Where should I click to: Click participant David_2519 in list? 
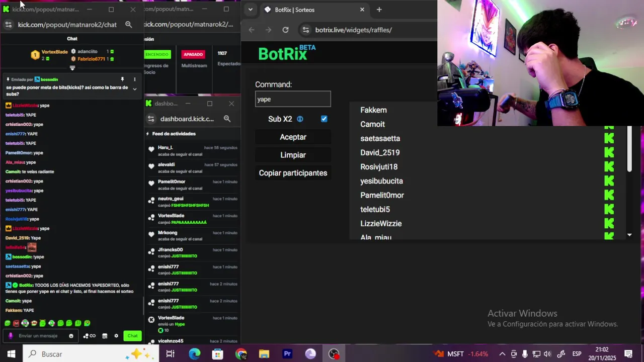click(x=380, y=153)
